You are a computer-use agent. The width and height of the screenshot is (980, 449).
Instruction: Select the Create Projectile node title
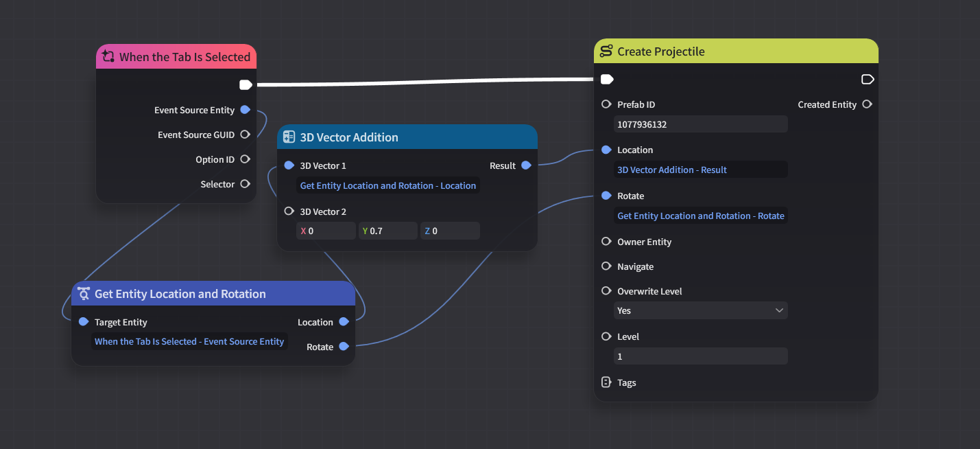click(x=661, y=51)
